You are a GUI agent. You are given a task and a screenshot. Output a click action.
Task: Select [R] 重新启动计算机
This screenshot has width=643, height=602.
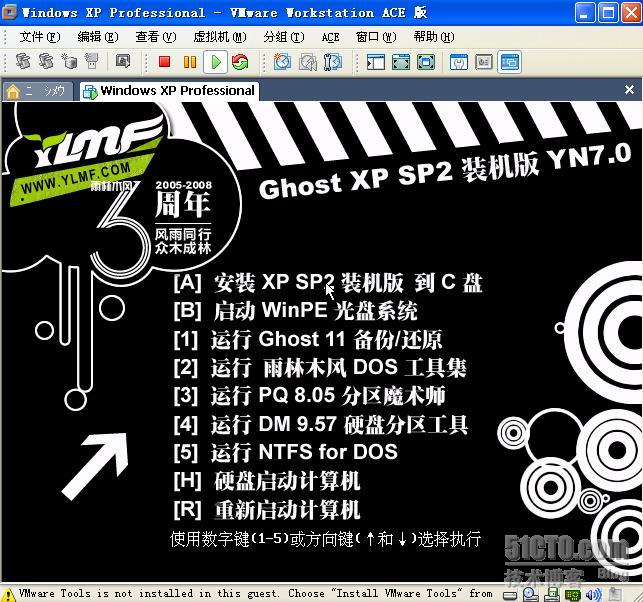[x=267, y=510]
